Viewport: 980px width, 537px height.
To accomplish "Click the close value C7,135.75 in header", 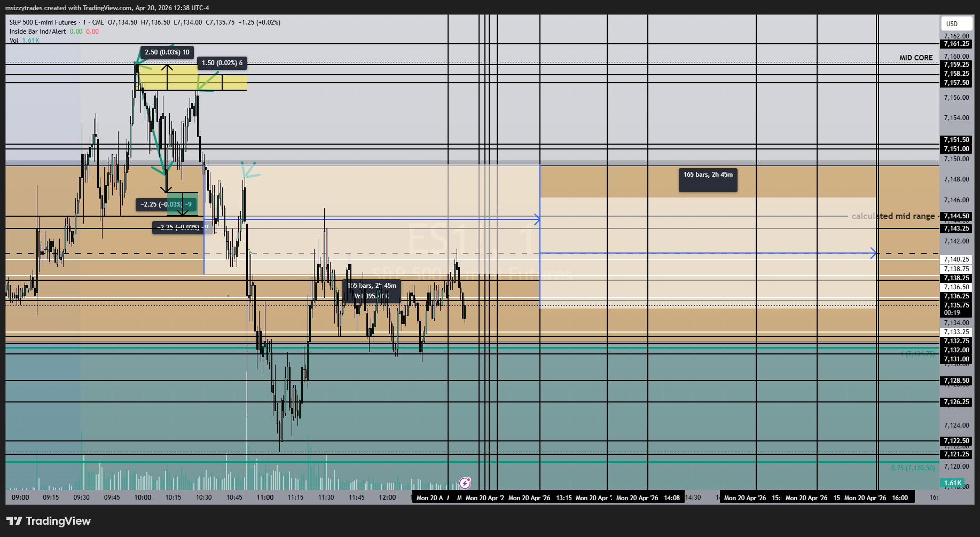I will click(x=220, y=22).
